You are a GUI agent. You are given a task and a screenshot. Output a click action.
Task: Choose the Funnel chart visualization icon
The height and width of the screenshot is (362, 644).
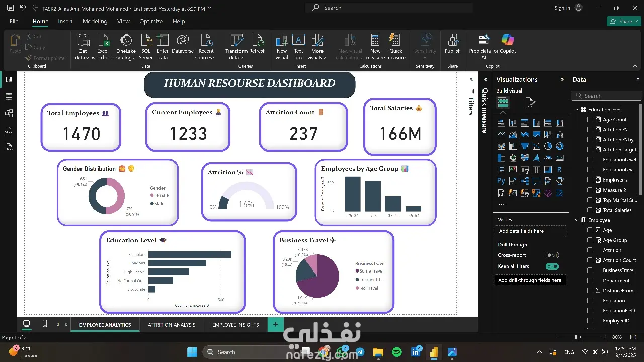pos(525,146)
